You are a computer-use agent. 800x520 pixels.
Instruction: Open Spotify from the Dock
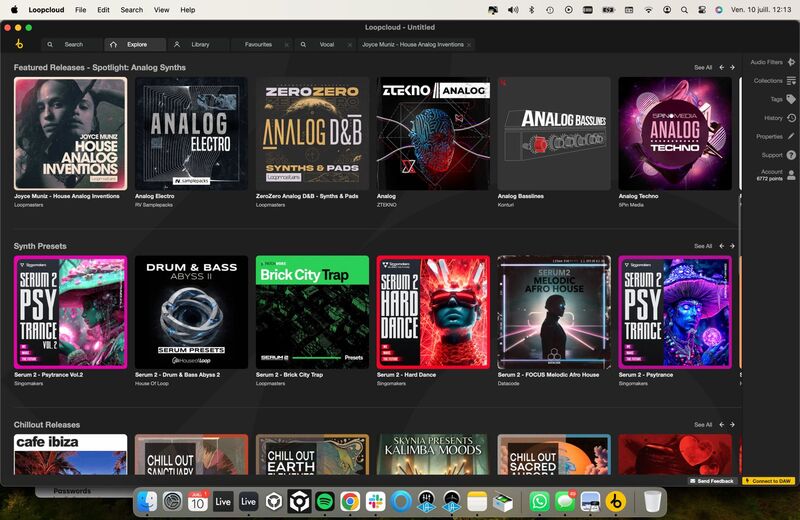tap(325, 502)
